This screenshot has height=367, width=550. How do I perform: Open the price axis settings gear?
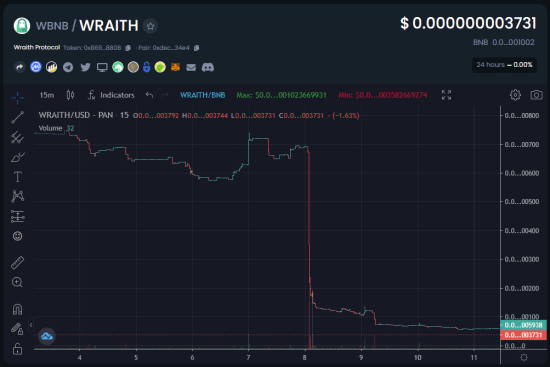[524, 358]
